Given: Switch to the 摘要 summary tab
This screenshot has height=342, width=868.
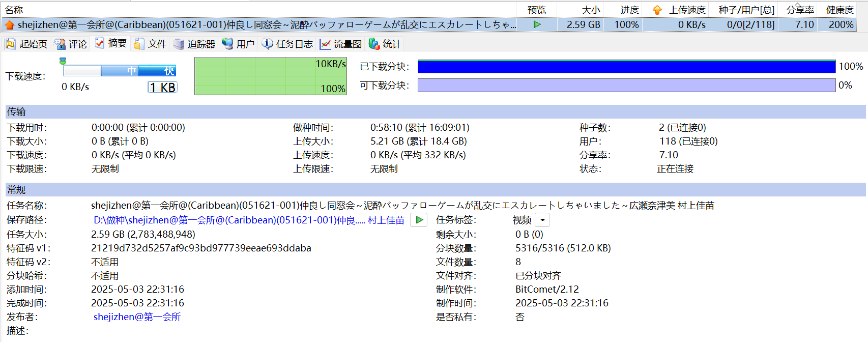Looking at the screenshot, I should coord(111,44).
